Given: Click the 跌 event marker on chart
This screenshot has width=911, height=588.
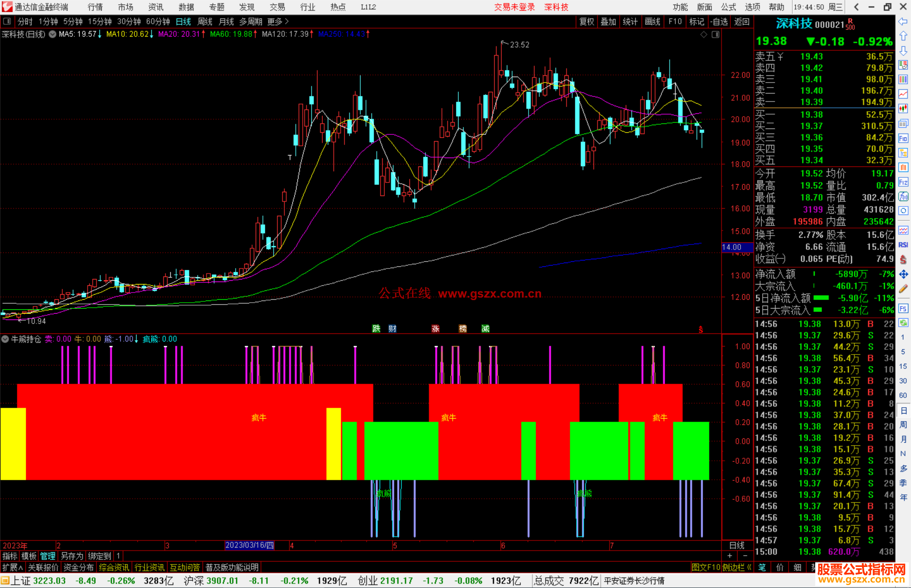Looking at the screenshot, I should (376, 328).
